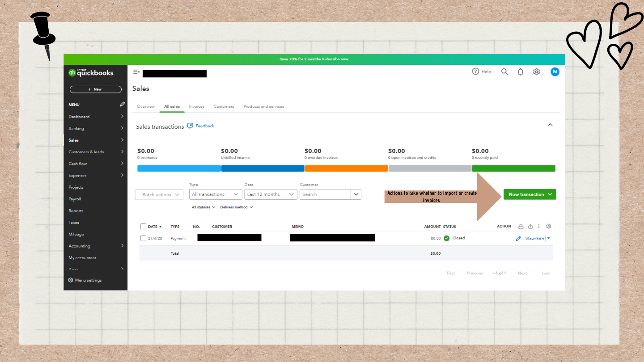Viewport: 644px width, 362px height.
Task: Select all transactions with the header checkbox
Action: tap(143, 227)
